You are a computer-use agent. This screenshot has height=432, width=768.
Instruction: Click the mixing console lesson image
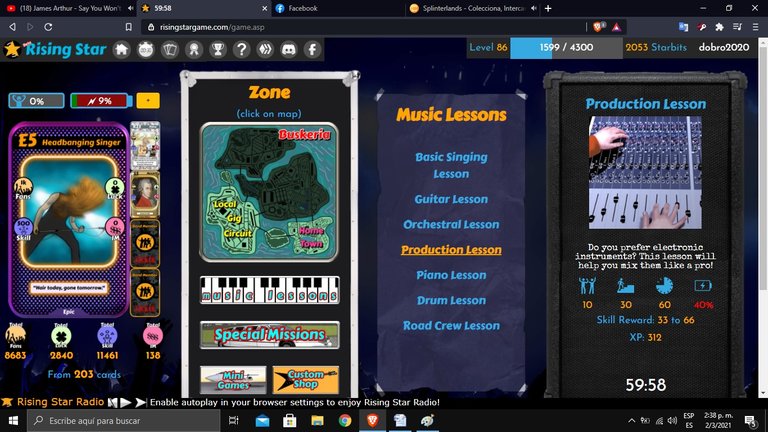click(645, 172)
